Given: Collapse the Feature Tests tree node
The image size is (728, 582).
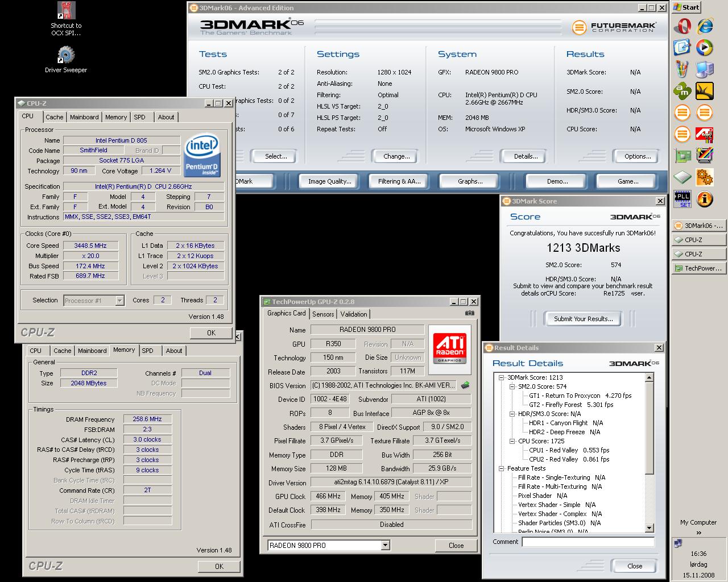Looking at the screenshot, I should (501, 468).
